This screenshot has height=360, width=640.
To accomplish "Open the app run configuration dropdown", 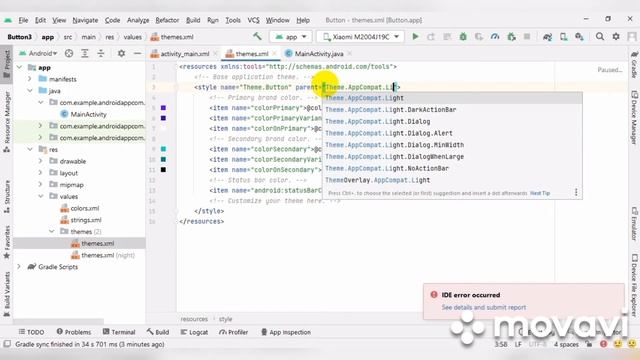I will (x=291, y=37).
